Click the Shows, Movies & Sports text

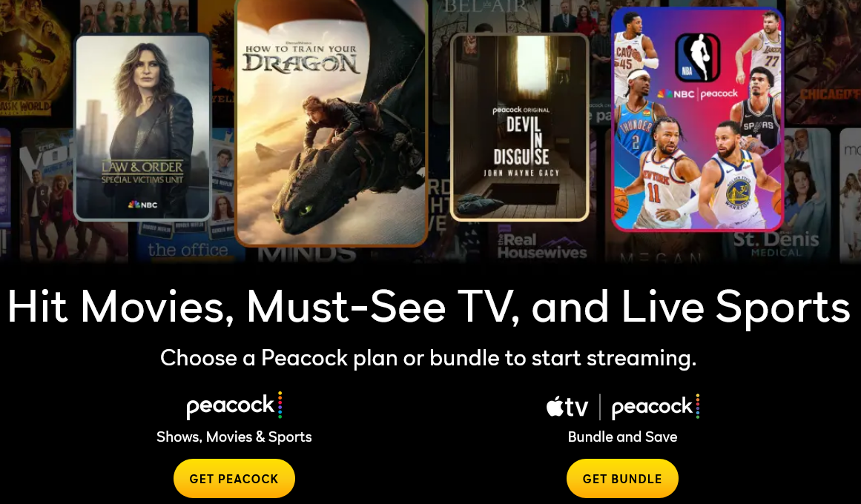(234, 437)
